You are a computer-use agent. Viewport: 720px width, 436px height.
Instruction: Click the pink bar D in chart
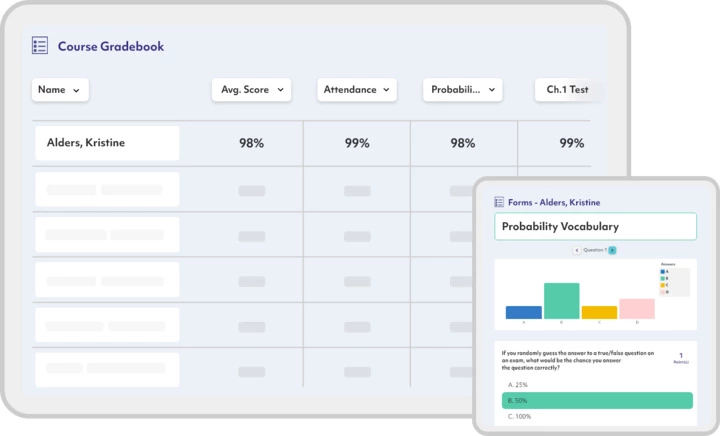click(636, 309)
